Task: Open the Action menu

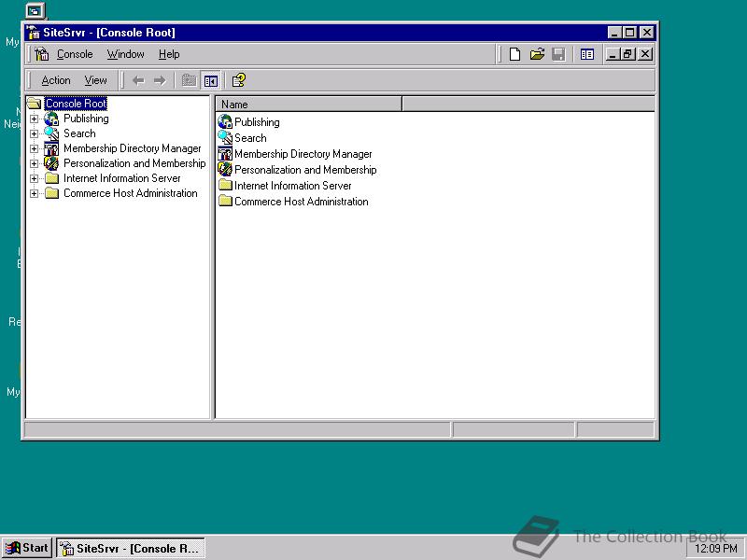Action: pyautogui.click(x=56, y=80)
